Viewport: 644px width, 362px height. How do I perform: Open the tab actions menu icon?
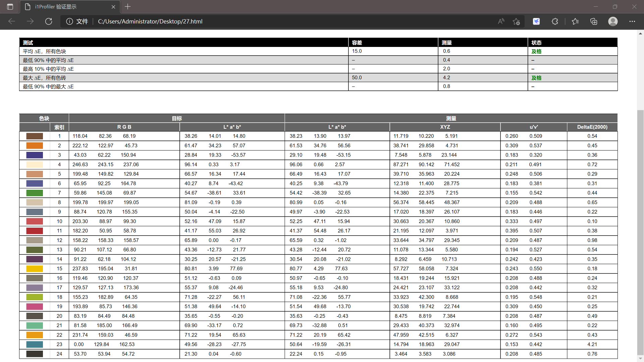pyautogui.click(x=10, y=7)
